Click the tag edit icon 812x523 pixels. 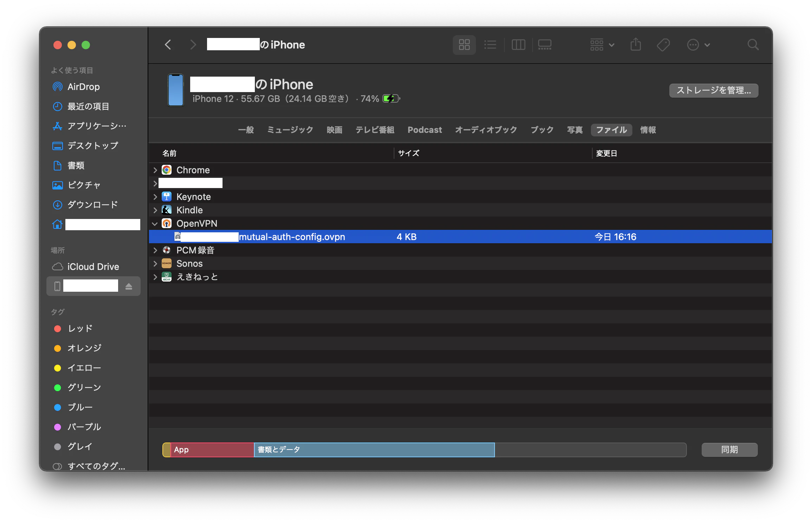point(663,45)
